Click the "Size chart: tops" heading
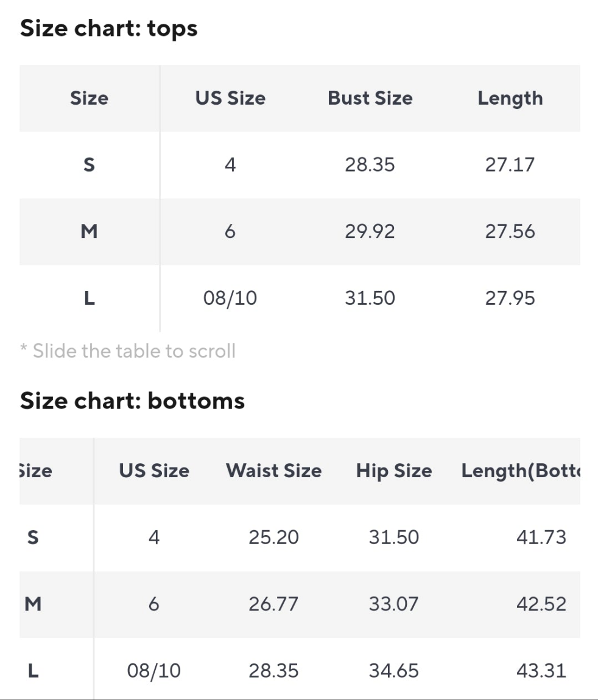 point(109,29)
